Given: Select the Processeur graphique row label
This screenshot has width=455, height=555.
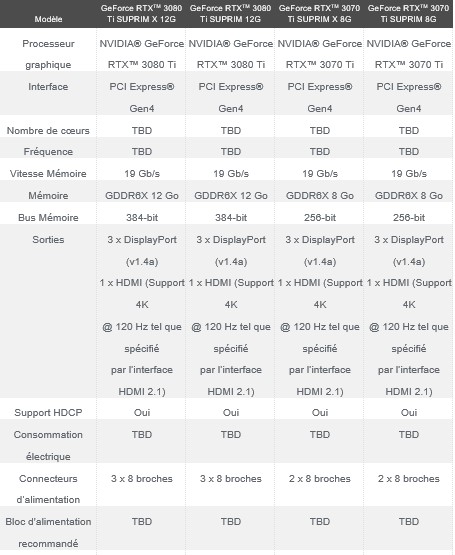Looking at the screenshot, I should click(x=48, y=54).
